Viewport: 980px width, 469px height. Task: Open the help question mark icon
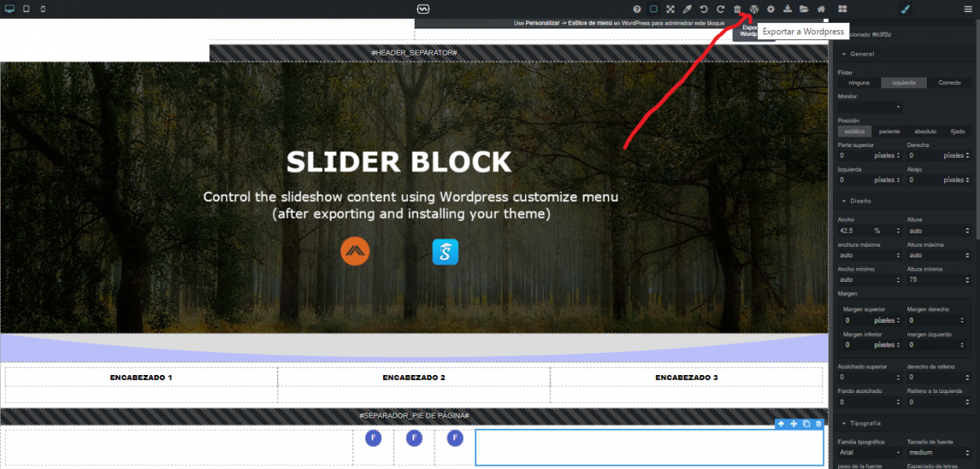[x=637, y=9]
